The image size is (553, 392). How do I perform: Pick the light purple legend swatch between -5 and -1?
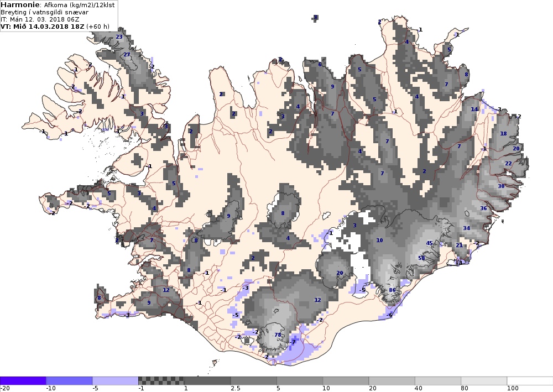pos(116,381)
